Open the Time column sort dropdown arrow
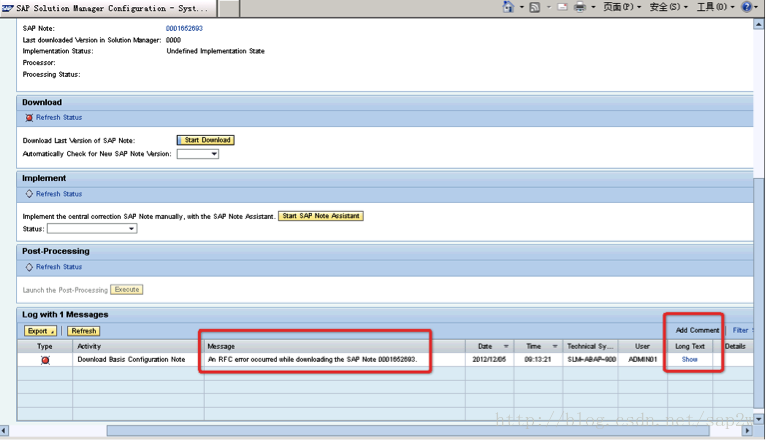Viewport: 766px width, 440px height. click(x=555, y=346)
